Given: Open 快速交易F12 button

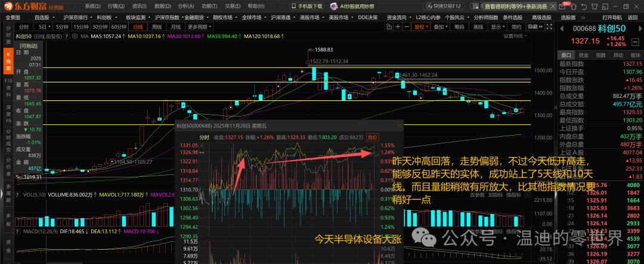Looking at the screenshot, I should tap(444, 7).
